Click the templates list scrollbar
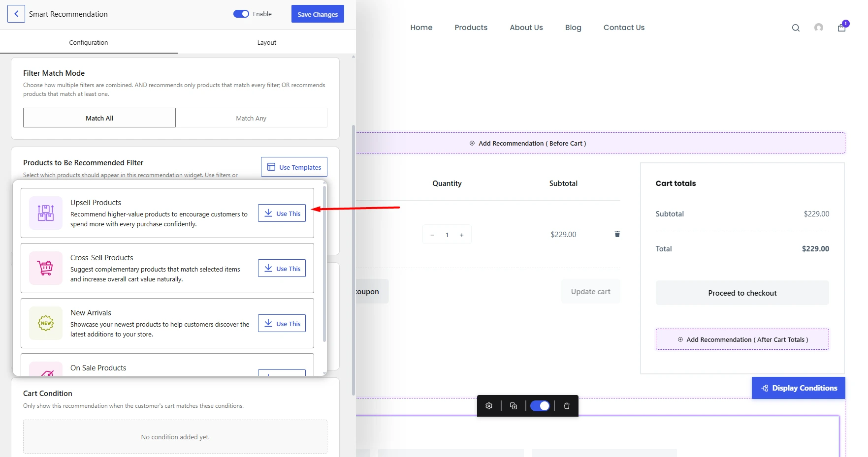868x457 pixels. click(x=324, y=263)
